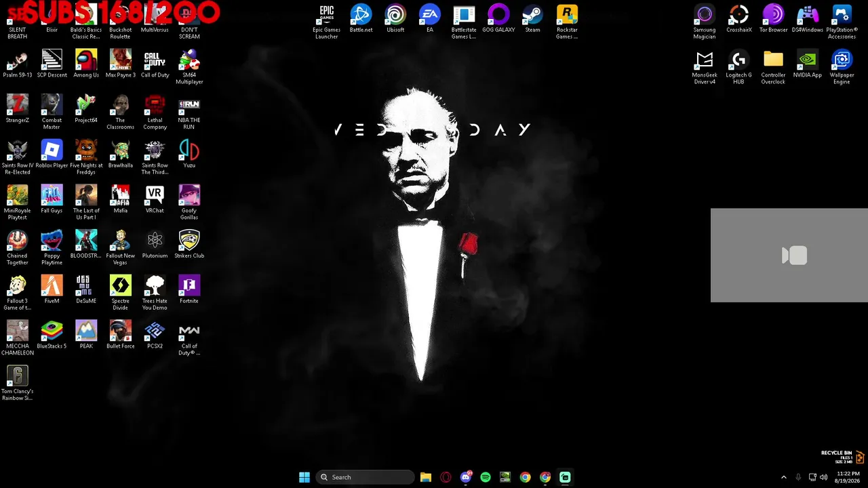Open the Epic Games Launcher icon
This screenshot has width=868, height=488.
[x=327, y=22]
